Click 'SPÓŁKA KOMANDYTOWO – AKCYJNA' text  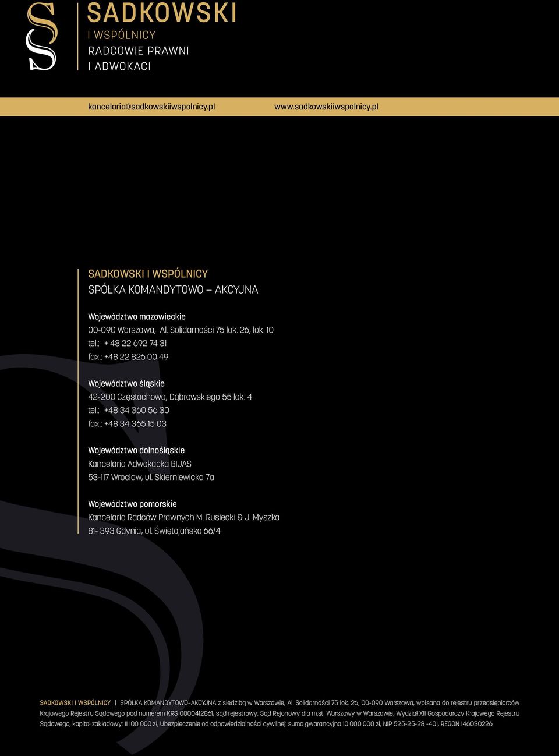[x=173, y=289]
